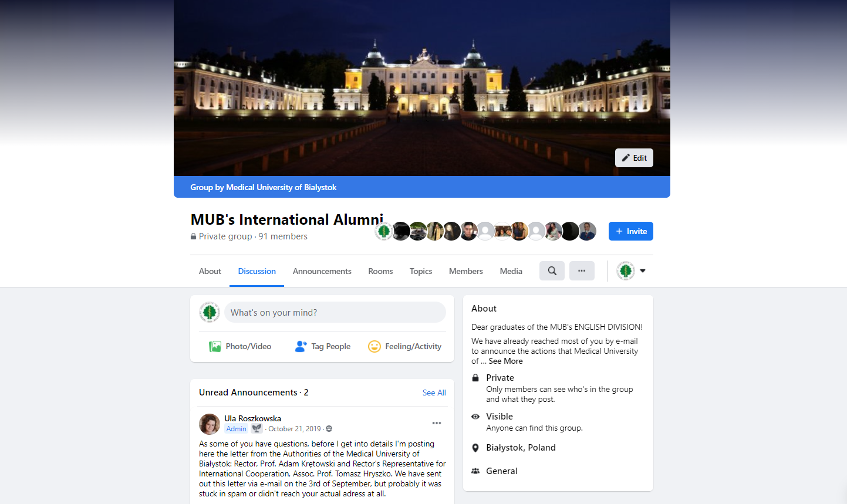Expand the page identity switcher dropdown arrow

643,271
